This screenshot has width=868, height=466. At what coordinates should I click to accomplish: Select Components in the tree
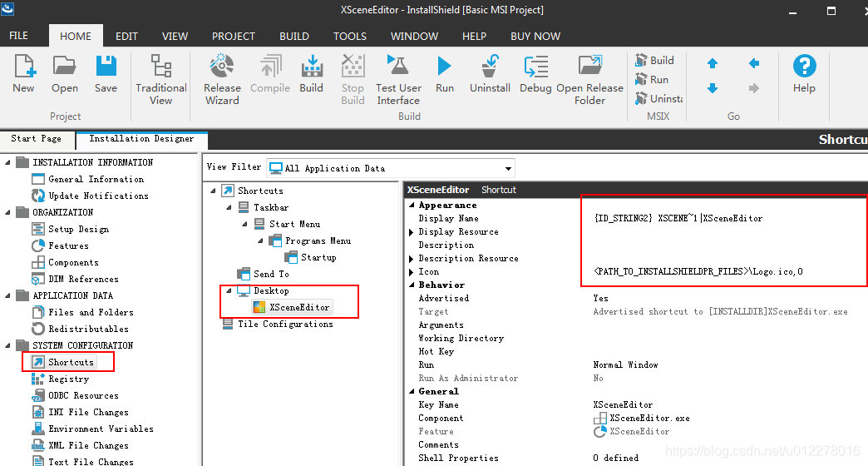[x=73, y=262]
